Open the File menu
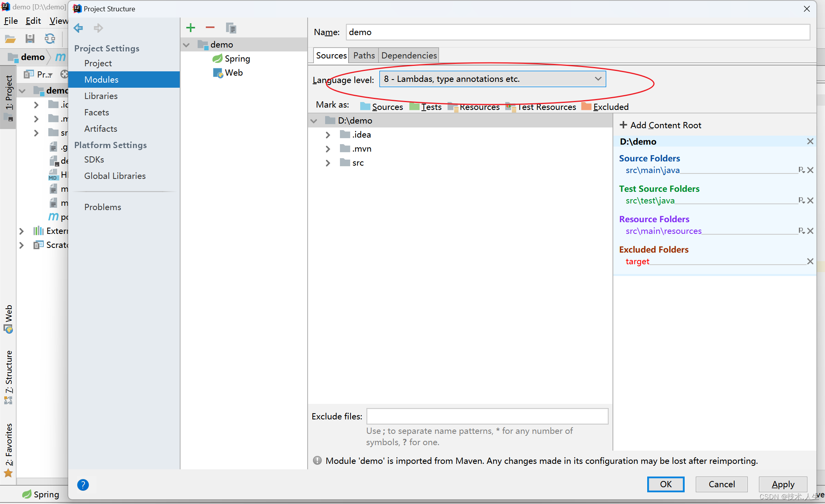 pyautogui.click(x=11, y=21)
